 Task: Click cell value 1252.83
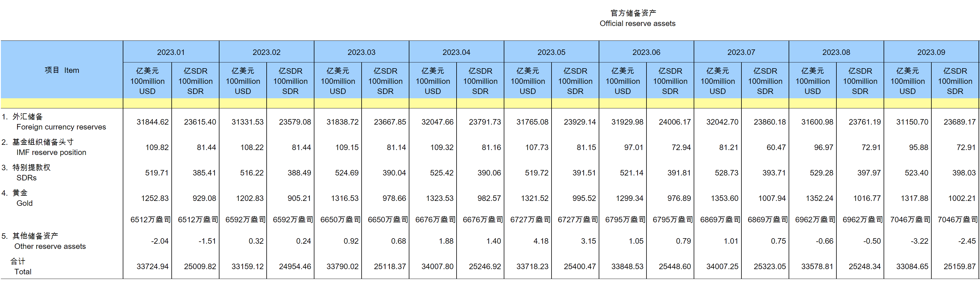pos(155,198)
